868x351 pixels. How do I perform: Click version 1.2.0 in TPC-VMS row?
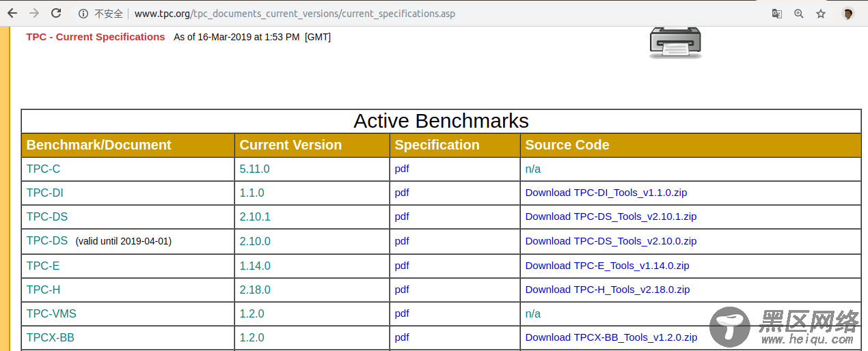[x=252, y=313]
